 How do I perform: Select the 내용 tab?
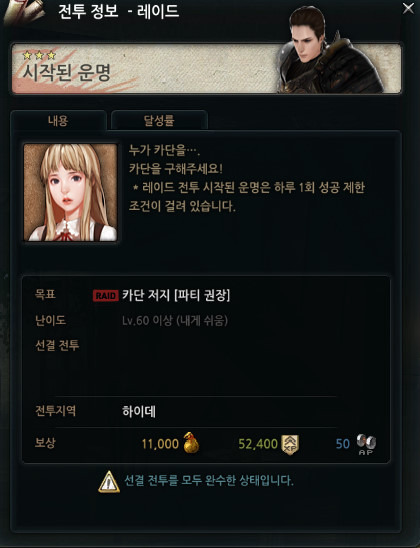pos(58,121)
